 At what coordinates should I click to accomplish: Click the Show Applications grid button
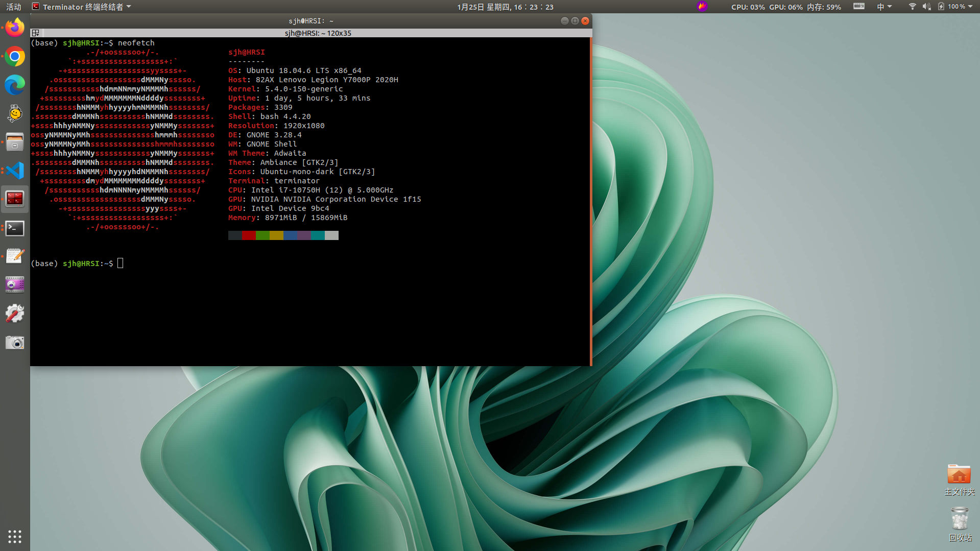[14, 536]
